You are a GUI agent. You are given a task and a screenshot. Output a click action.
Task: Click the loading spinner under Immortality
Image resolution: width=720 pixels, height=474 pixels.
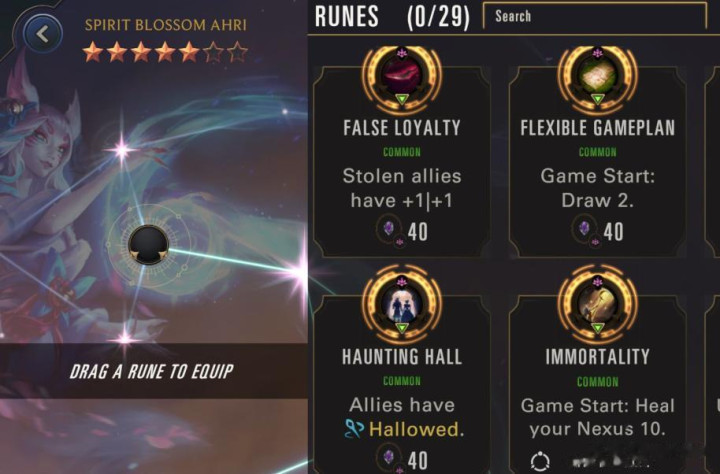(x=540, y=461)
